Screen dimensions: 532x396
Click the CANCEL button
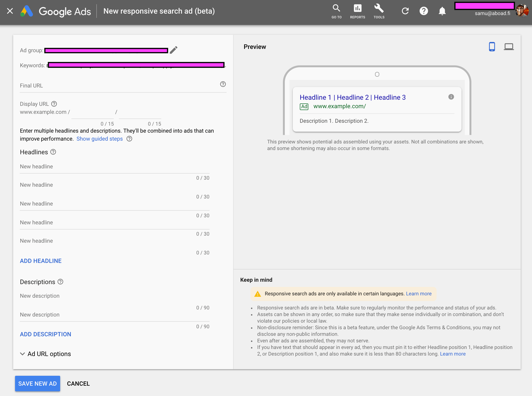78,384
